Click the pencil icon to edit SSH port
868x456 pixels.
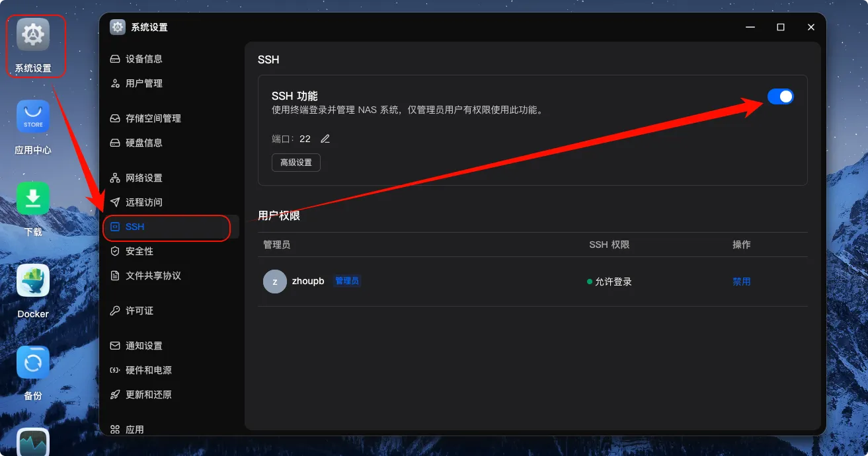point(324,139)
